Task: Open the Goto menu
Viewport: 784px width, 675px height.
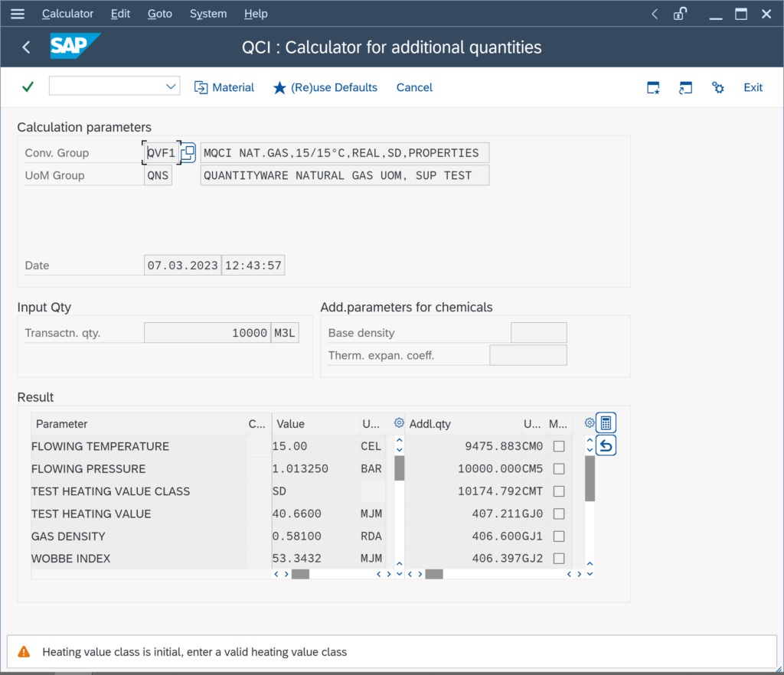Action: click(159, 14)
